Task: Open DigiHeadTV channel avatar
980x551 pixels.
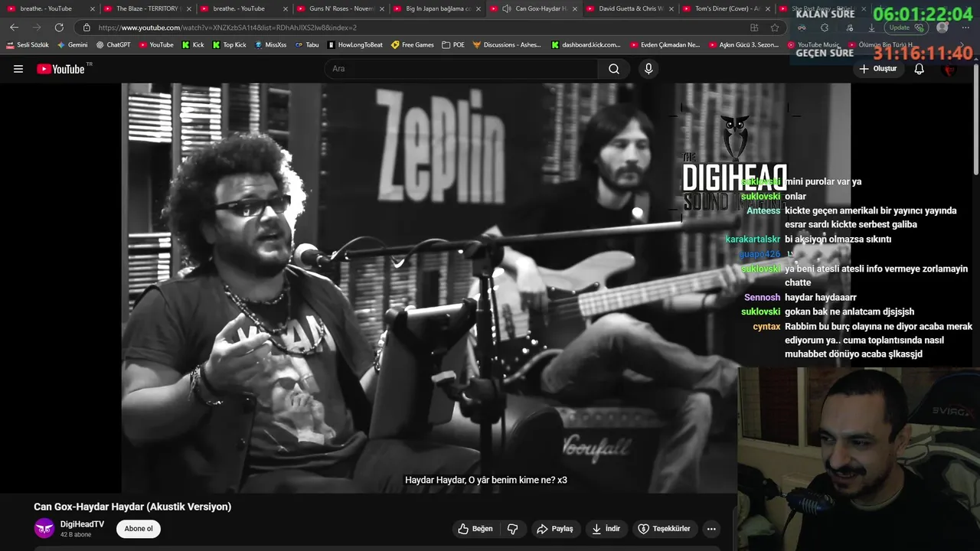Action: (44, 528)
